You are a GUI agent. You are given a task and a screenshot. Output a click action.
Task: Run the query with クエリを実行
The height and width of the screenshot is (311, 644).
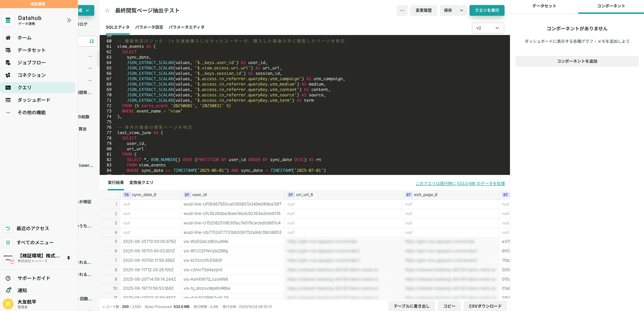(x=487, y=10)
